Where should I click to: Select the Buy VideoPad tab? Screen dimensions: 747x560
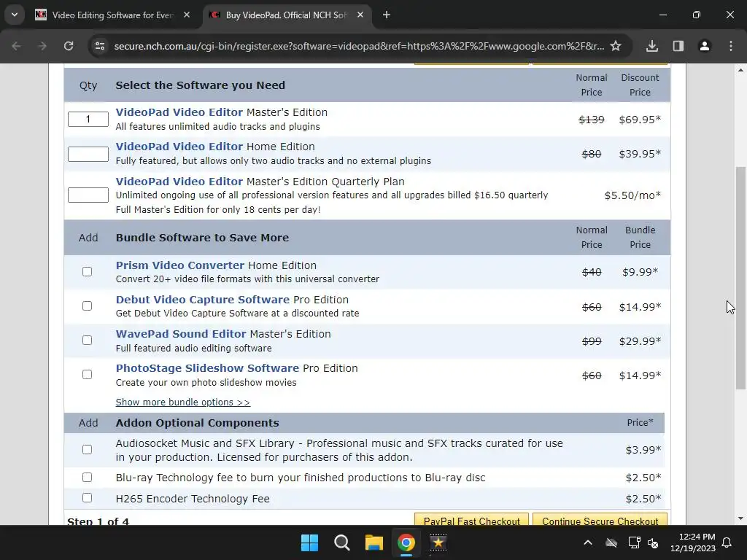[x=287, y=15]
